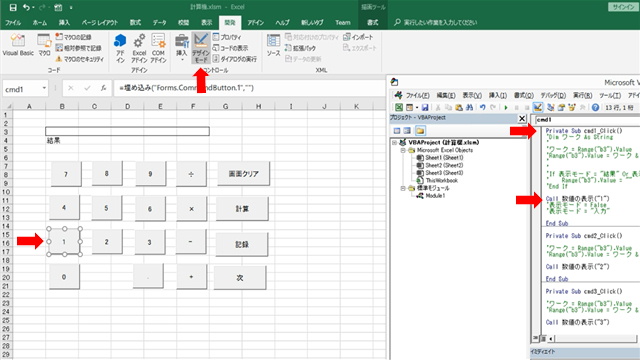This screenshot has height=360, width=640.
Task: Click View Microsoft Excel icon in VBA toolbar
Action: click(399, 107)
